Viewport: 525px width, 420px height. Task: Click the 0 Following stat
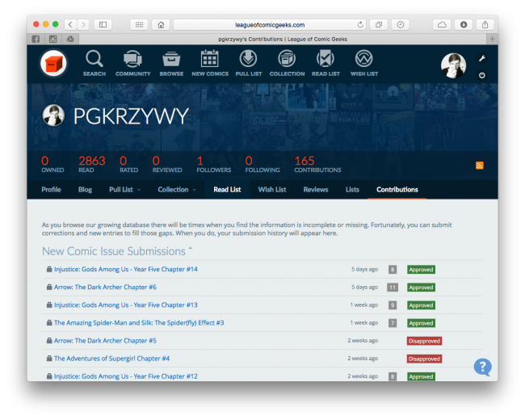(x=262, y=165)
